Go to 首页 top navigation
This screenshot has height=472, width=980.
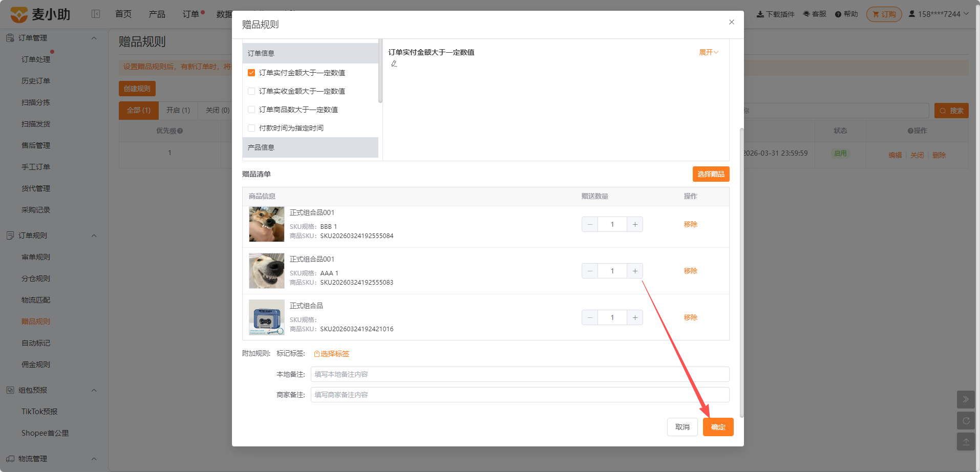[123, 14]
